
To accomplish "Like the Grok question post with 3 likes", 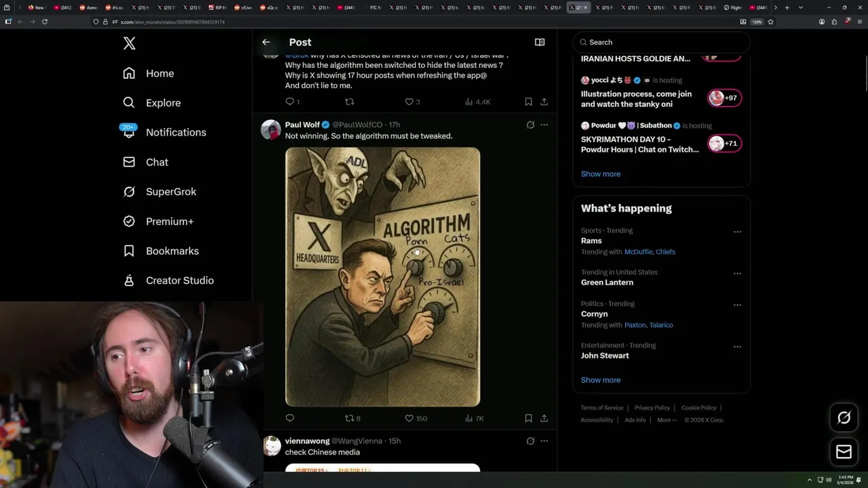I will click(412, 102).
